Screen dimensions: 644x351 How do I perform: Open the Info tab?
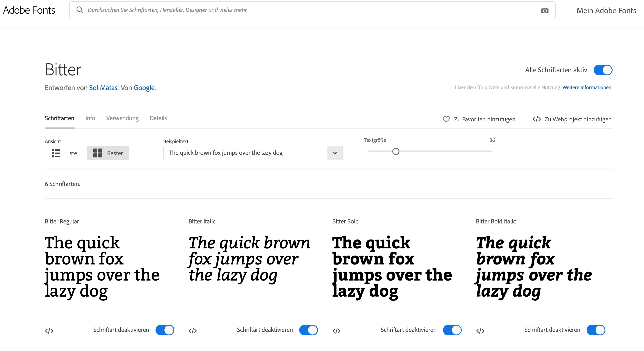(90, 118)
